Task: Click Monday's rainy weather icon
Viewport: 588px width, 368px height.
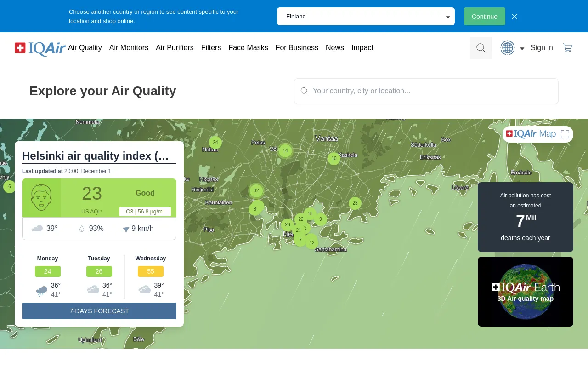Action: [x=41, y=290]
